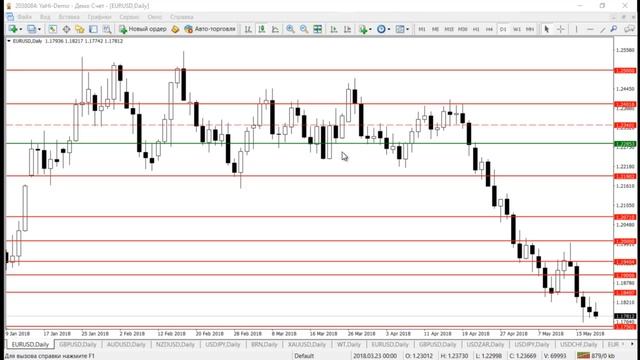The height and width of the screenshot is (360, 640).
Task: Open the templates icon
Action: [x=400, y=29]
